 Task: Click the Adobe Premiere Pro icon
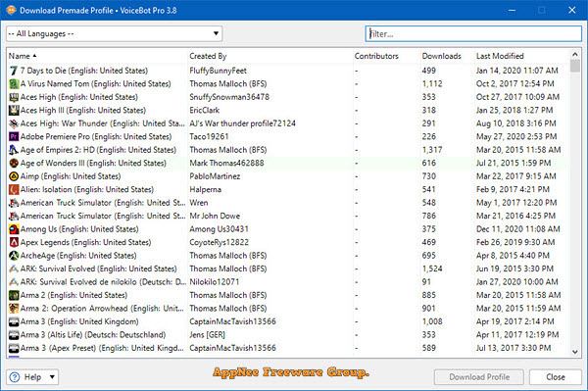tap(14, 136)
